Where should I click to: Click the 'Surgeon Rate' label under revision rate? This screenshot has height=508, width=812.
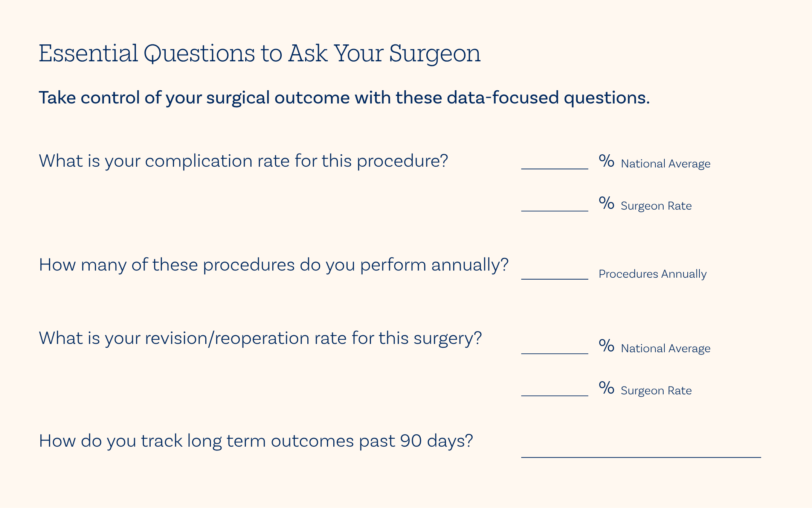[656, 391]
